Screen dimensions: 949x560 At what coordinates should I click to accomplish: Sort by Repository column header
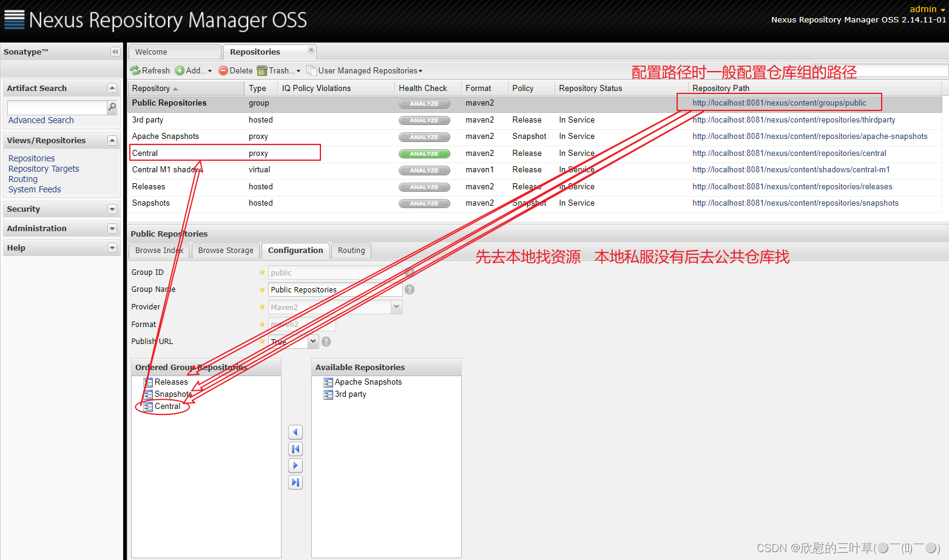click(x=186, y=88)
